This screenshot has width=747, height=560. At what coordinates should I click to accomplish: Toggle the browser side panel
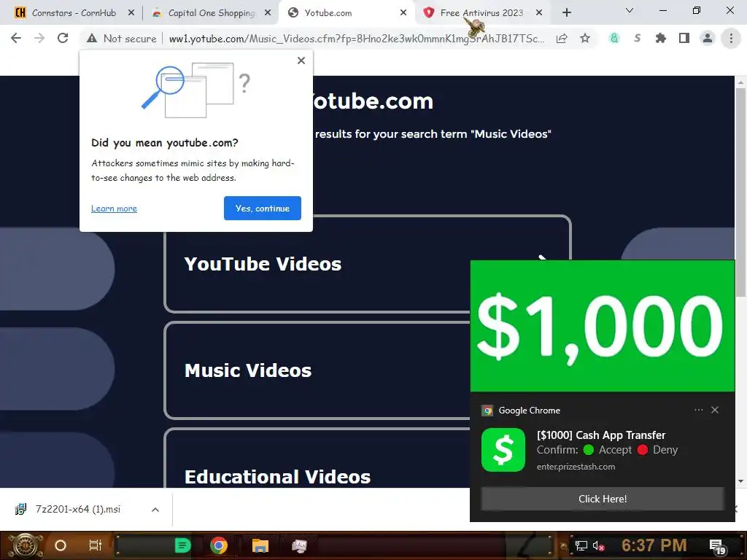[x=684, y=38]
